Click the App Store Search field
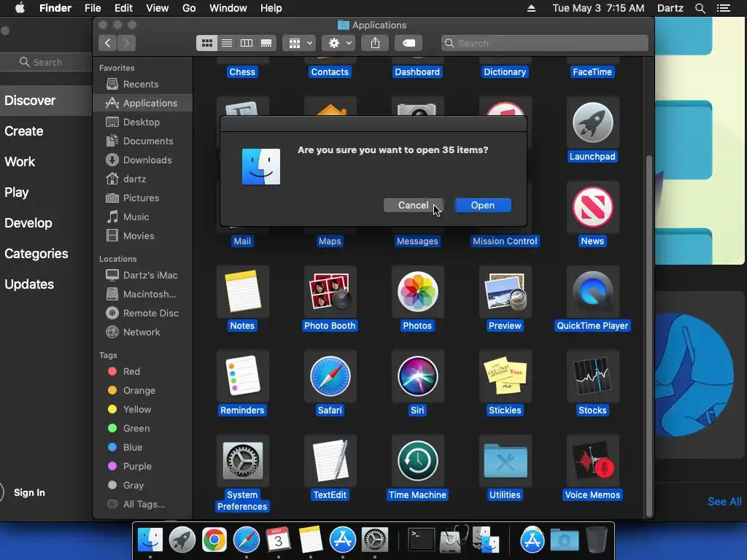The width and height of the screenshot is (747, 560). (x=47, y=63)
